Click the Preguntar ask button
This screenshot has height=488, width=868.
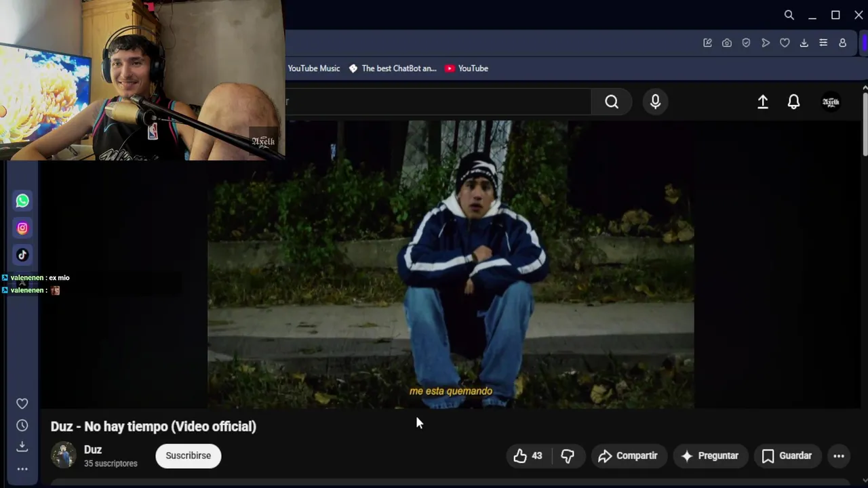click(710, 455)
